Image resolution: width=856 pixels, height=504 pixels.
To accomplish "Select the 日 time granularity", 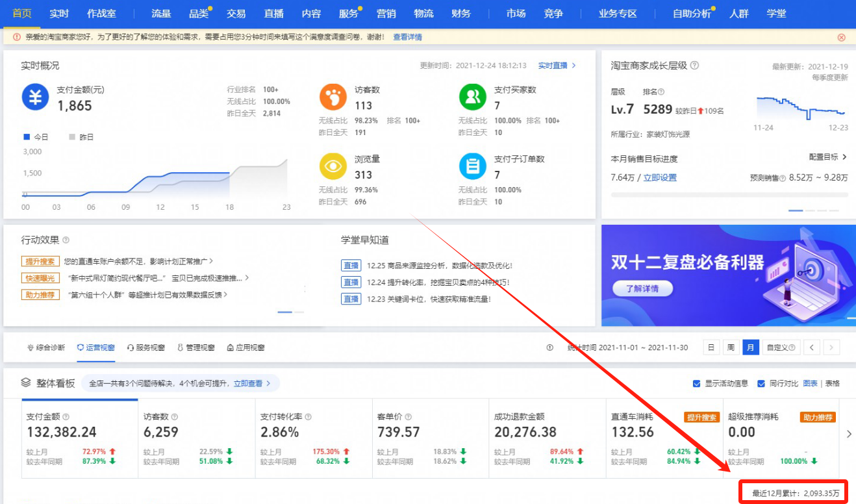I will point(711,347).
